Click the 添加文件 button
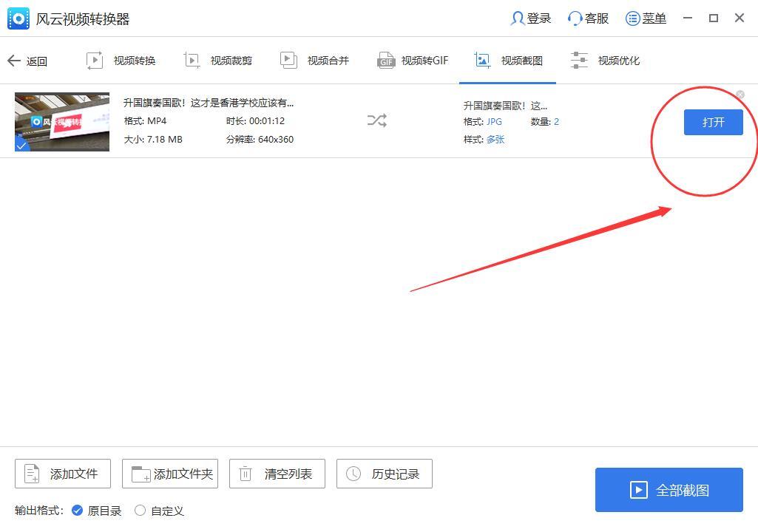Viewport: 758px width, 532px height. [63, 474]
